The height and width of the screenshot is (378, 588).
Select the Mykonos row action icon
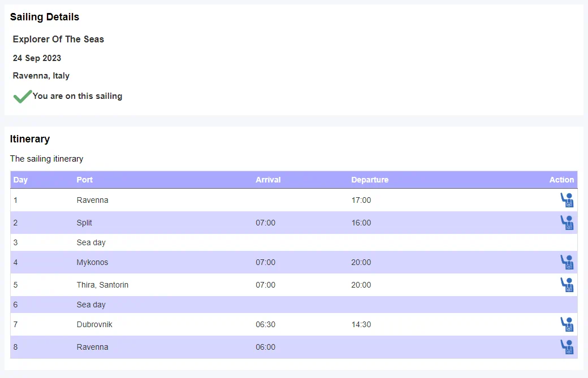point(567,262)
